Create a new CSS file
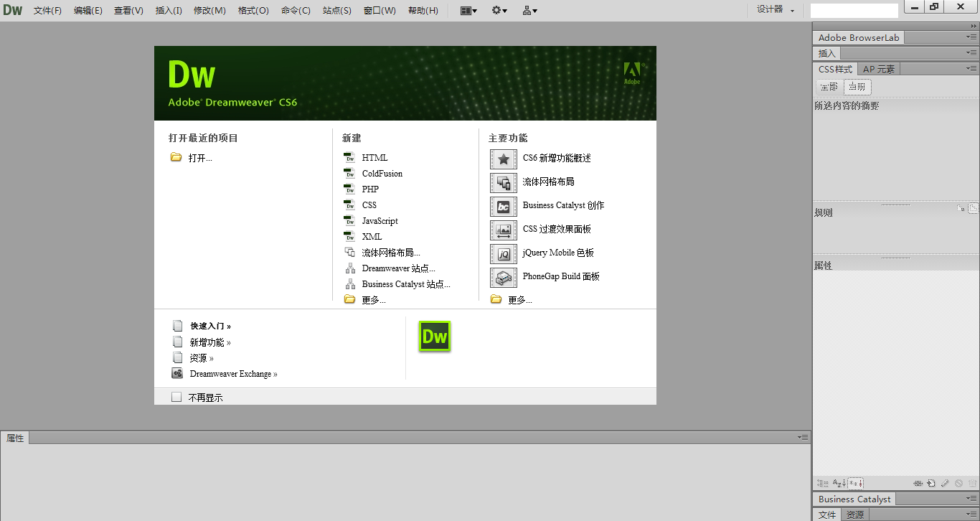The image size is (980, 521). pyautogui.click(x=369, y=205)
